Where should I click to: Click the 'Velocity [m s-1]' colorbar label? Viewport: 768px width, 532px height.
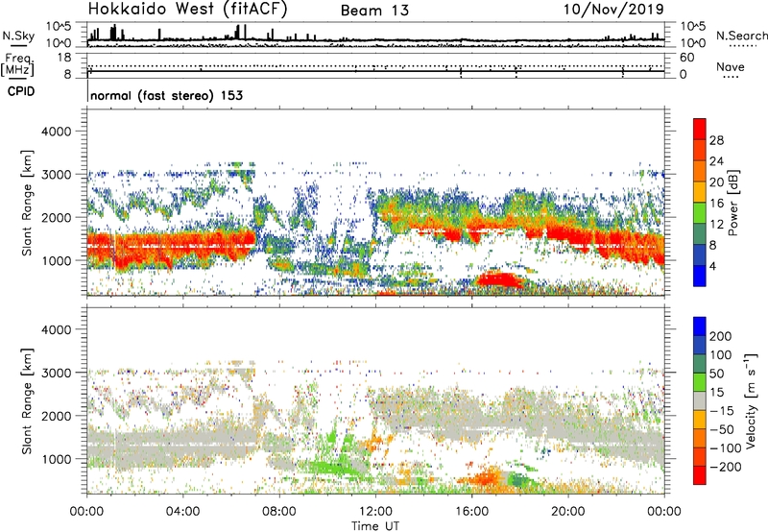click(x=751, y=400)
